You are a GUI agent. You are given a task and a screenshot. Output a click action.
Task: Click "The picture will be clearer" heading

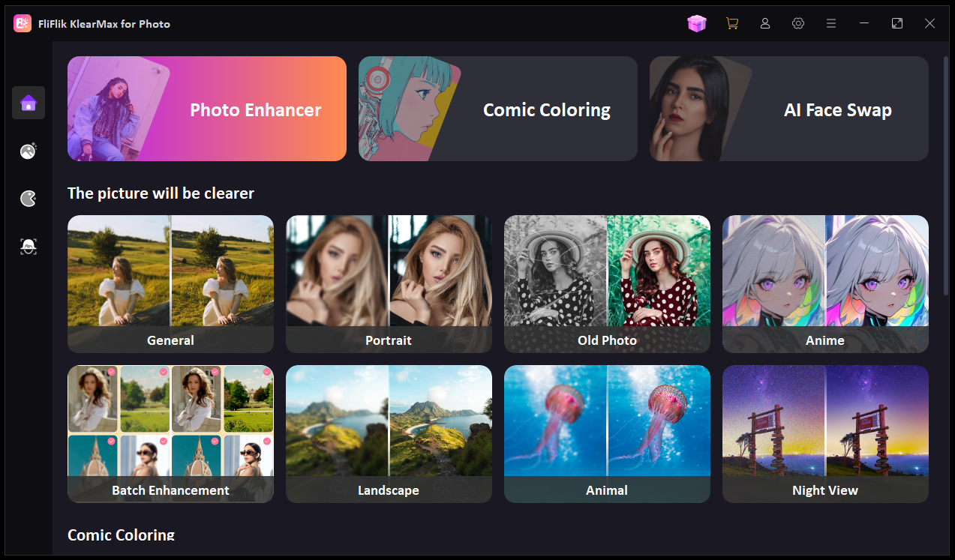point(161,193)
